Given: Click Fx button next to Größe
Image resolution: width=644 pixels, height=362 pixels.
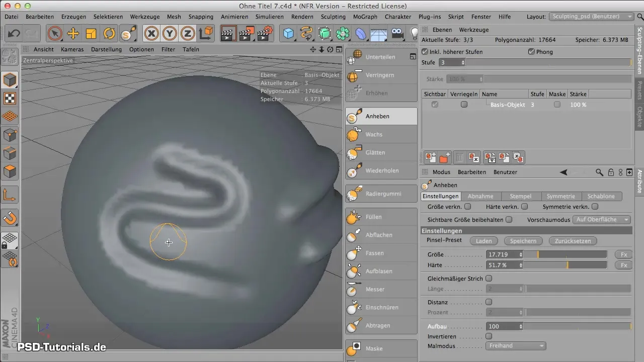Looking at the screenshot, I should point(623,254).
